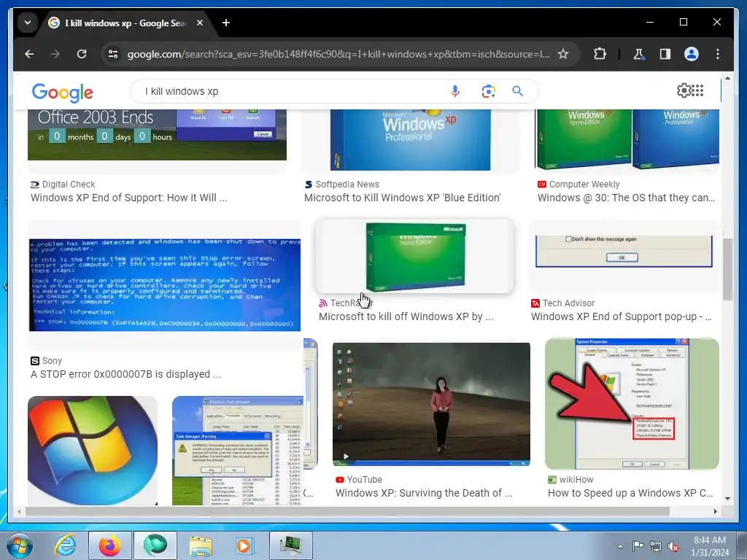The height and width of the screenshot is (560, 747).
Task: Click the address bar URL
Action: click(x=338, y=54)
